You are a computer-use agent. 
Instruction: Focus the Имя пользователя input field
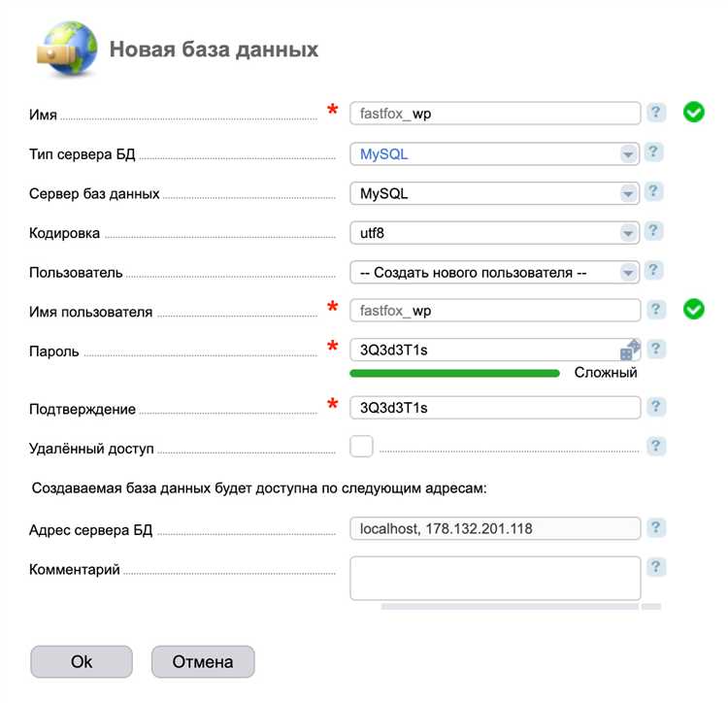tap(494, 310)
